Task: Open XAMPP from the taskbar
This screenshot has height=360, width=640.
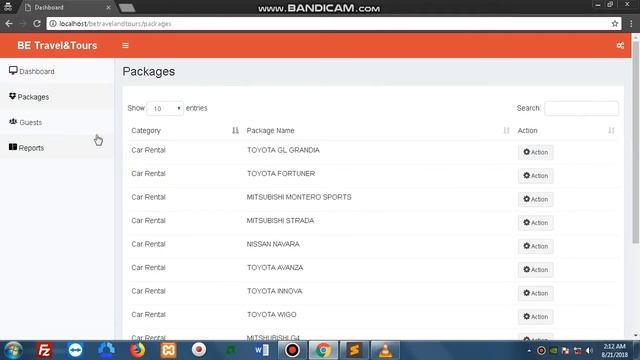Action: (168, 350)
